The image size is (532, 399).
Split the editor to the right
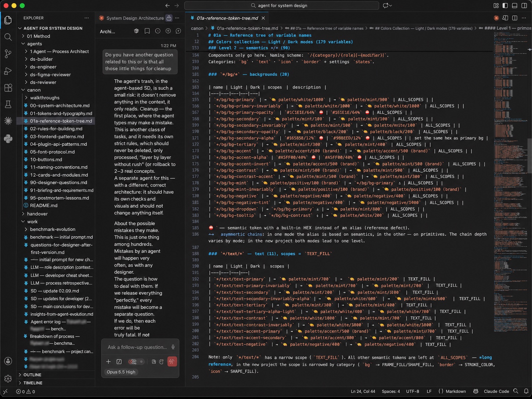[515, 18]
